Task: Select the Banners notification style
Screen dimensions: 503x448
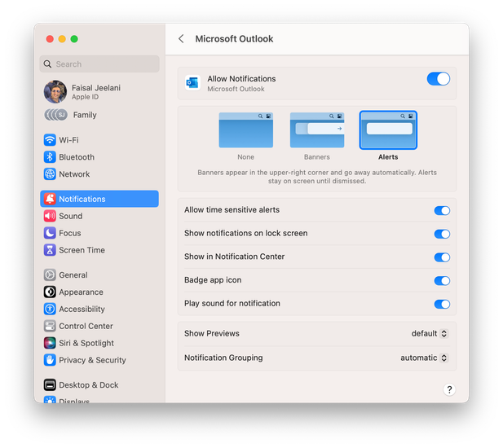Action: [x=317, y=130]
